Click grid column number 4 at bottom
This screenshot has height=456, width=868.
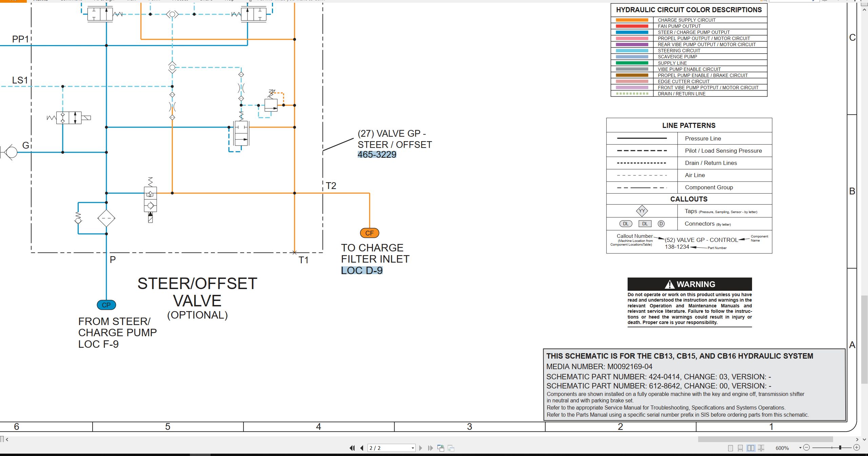point(318,427)
